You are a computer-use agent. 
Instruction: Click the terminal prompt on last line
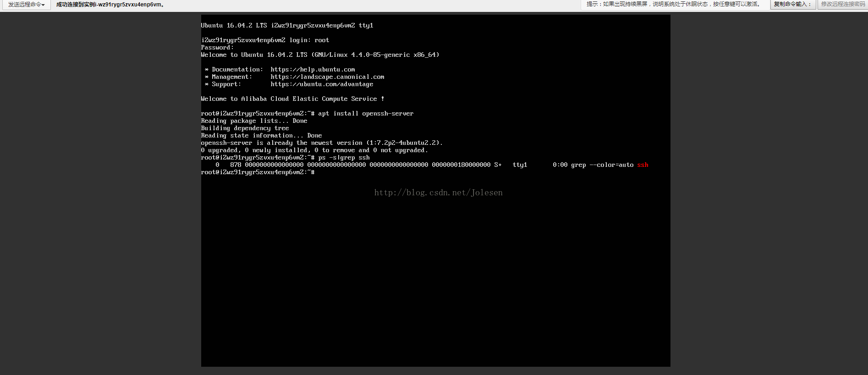click(x=258, y=172)
